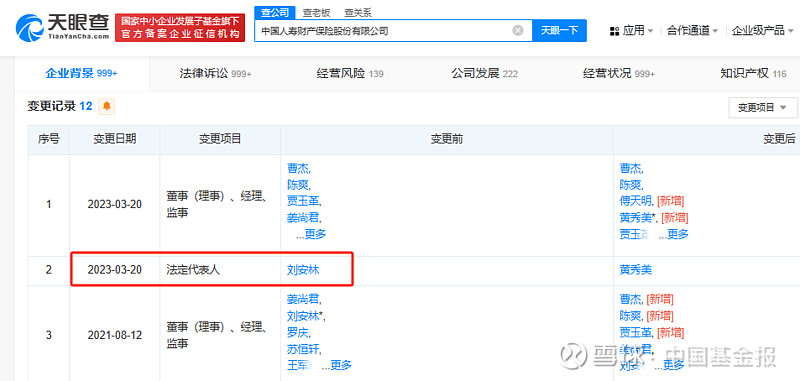Screen dimensions: 800x381
Task: Open 黄秀美 link in the 法定代表人 row
Action: [636, 270]
